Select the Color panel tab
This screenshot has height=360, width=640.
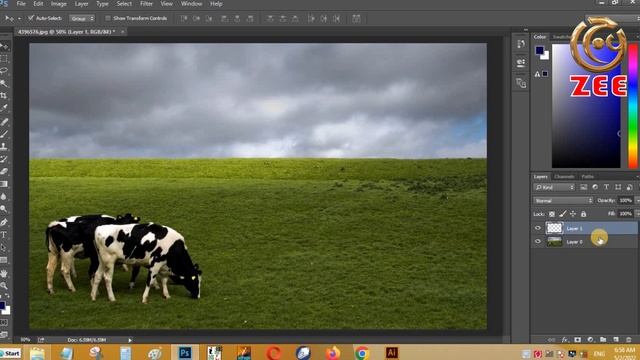click(x=540, y=37)
